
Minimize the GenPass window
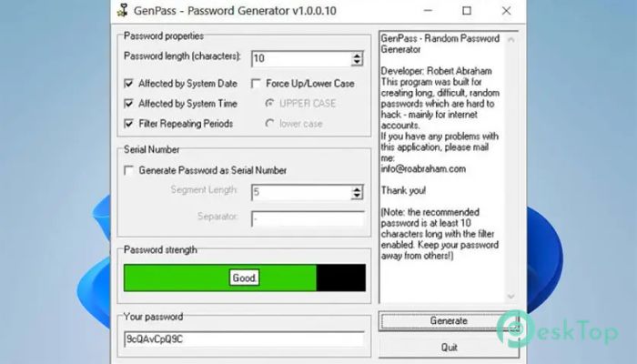[x=428, y=11]
